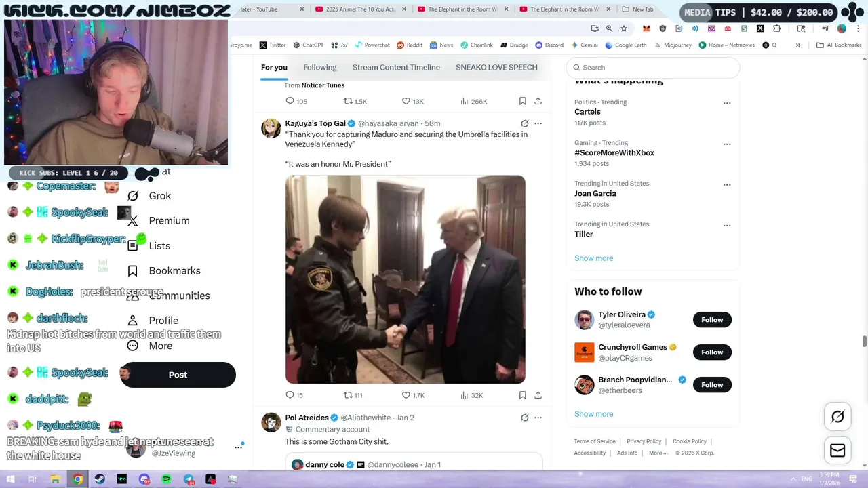Screen dimensions: 868x488
Task: Bookmark the Kaguya's Top Gal post
Action: click(522, 395)
